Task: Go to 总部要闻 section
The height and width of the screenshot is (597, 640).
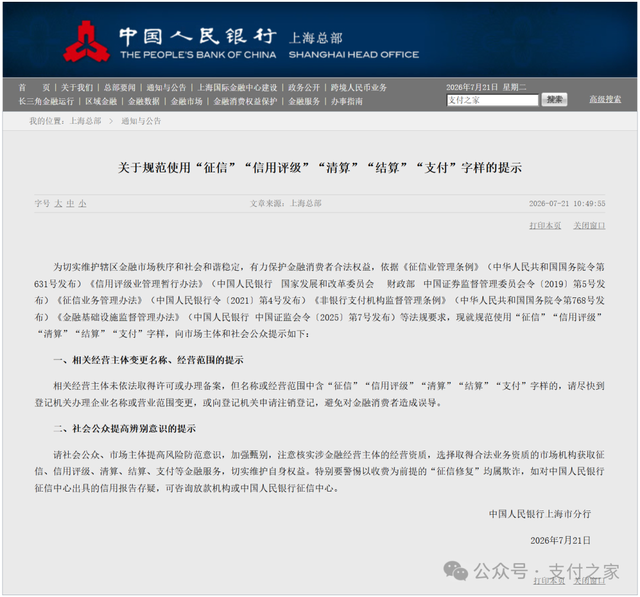Action: [120, 87]
